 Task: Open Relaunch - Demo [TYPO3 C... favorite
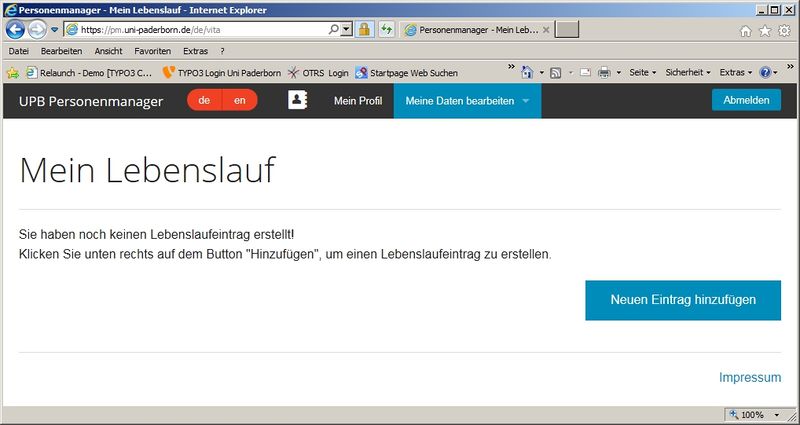[x=90, y=73]
